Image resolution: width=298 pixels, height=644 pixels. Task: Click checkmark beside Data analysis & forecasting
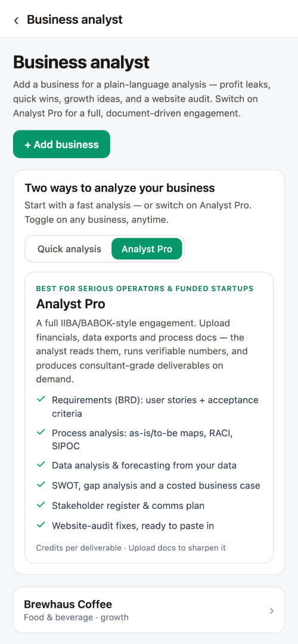[x=41, y=464]
